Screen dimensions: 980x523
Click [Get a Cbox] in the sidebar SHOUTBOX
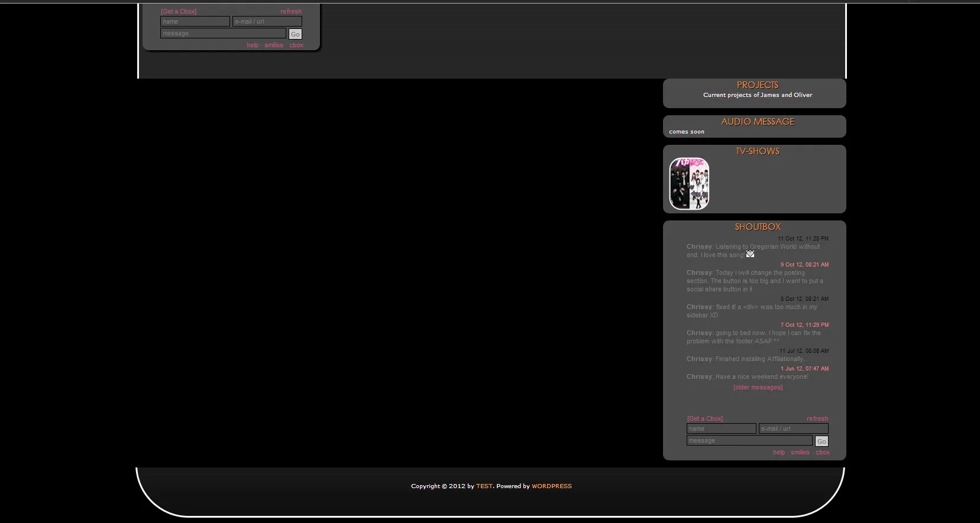[704, 419]
